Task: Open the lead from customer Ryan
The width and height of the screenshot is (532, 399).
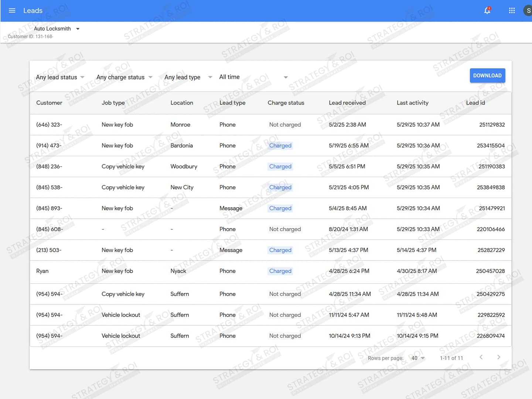Action: [x=42, y=271]
